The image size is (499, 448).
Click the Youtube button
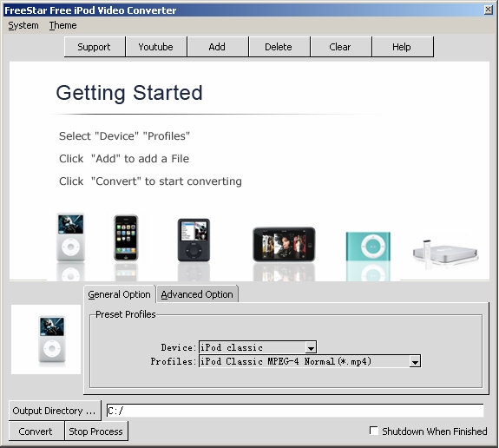coord(156,47)
